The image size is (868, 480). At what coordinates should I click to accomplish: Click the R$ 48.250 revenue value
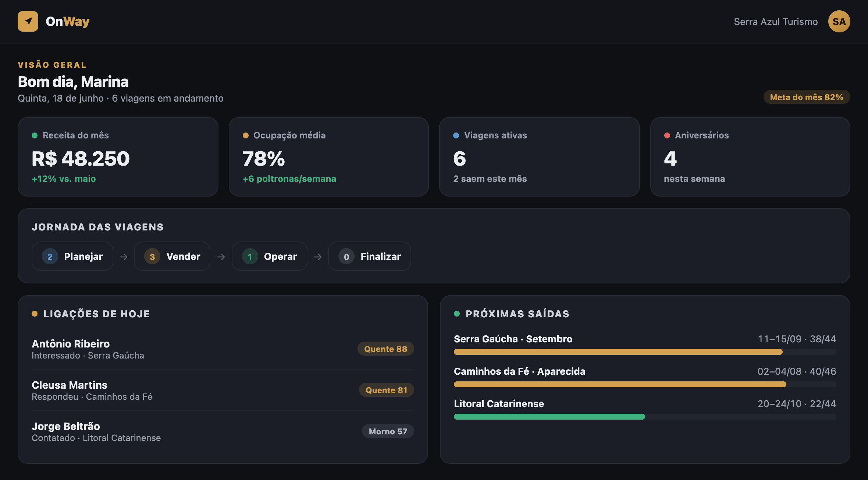click(x=81, y=159)
